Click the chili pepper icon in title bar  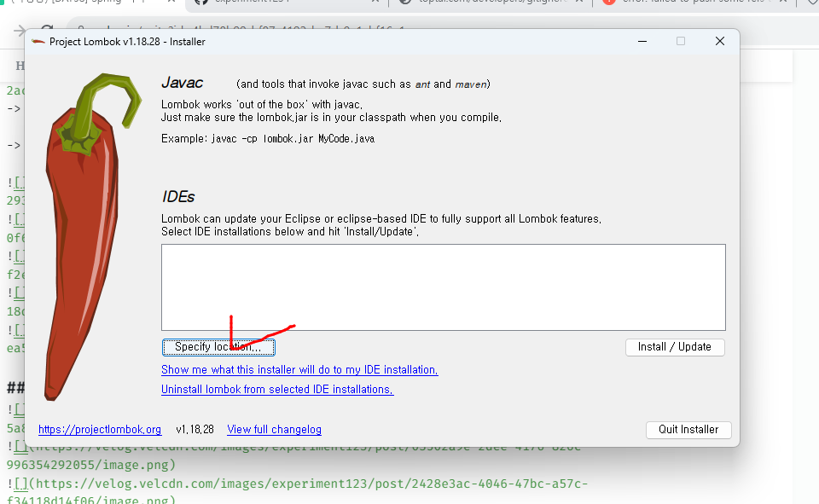pos(38,41)
